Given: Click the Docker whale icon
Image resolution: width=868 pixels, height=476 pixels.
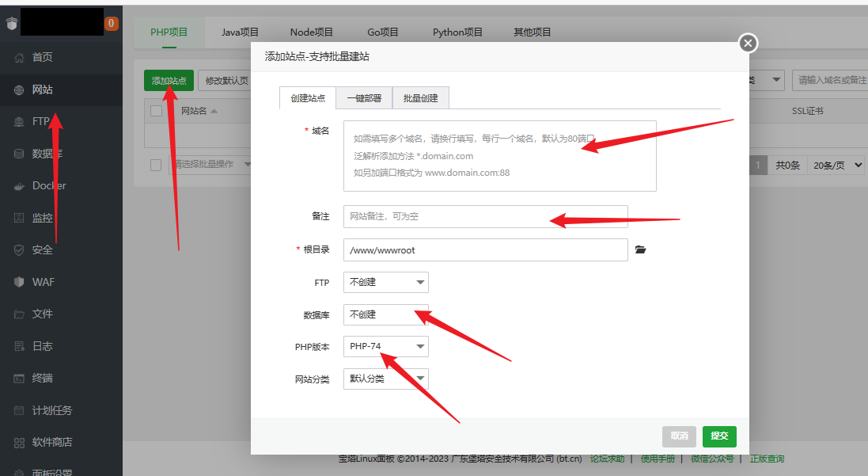Looking at the screenshot, I should [x=19, y=186].
